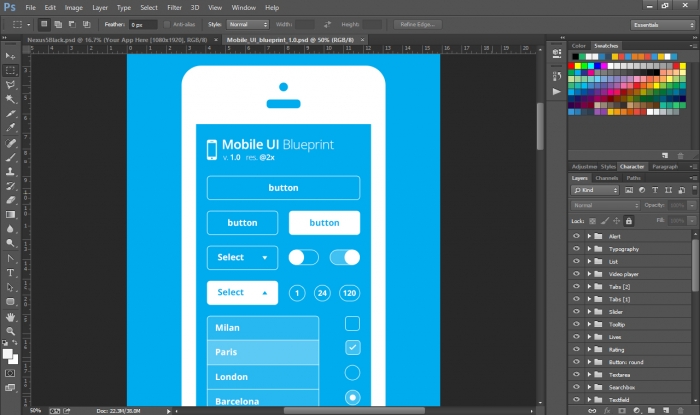Select the Path Selection tool

pyautogui.click(x=10, y=287)
